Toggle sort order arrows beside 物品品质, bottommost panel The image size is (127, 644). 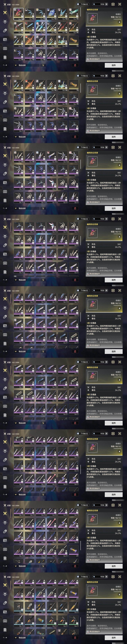[x=43, y=638]
